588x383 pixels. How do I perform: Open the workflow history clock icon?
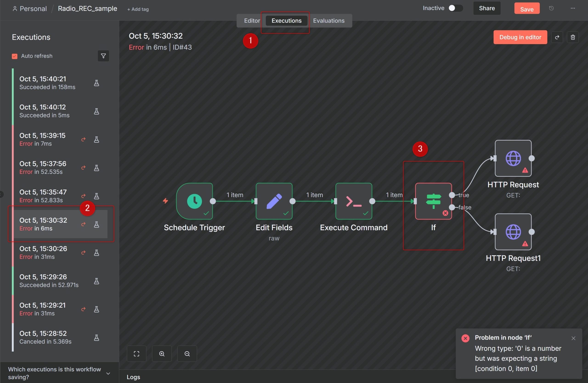pos(551,8)
